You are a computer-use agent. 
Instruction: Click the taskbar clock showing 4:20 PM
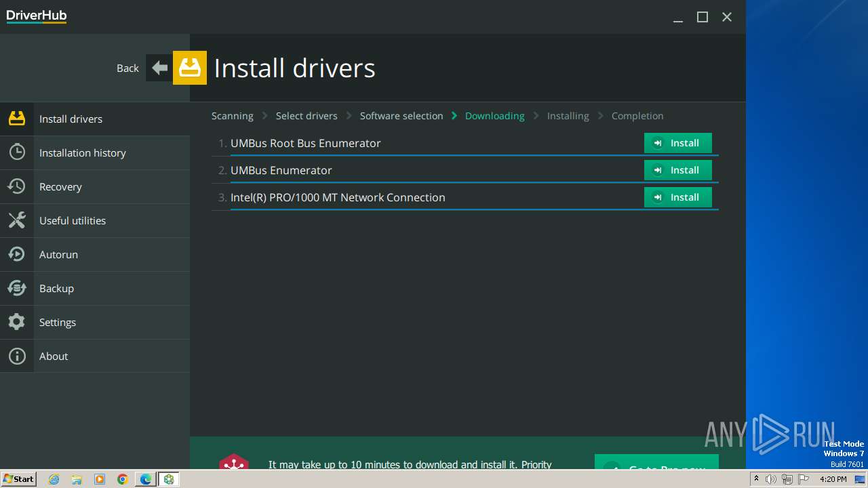point(833,479)
